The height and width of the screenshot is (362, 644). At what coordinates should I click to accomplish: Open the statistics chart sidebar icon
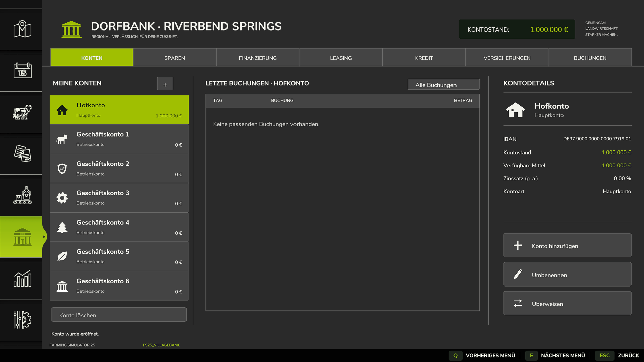coord(22,279)
